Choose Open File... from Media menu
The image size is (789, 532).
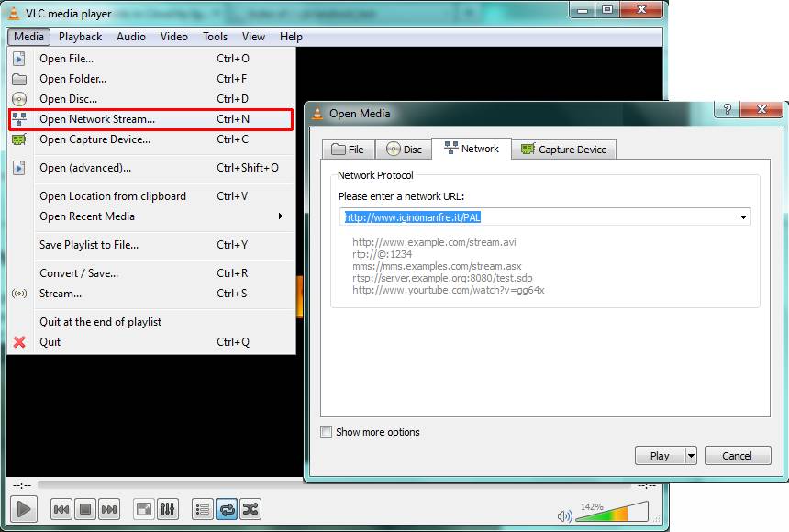(x=151, y=59)
